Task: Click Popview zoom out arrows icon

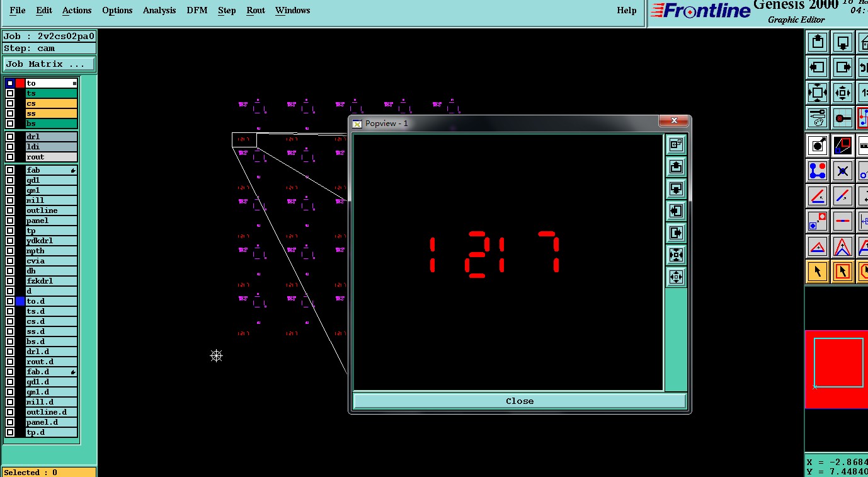Action: (x=676, y=277)
